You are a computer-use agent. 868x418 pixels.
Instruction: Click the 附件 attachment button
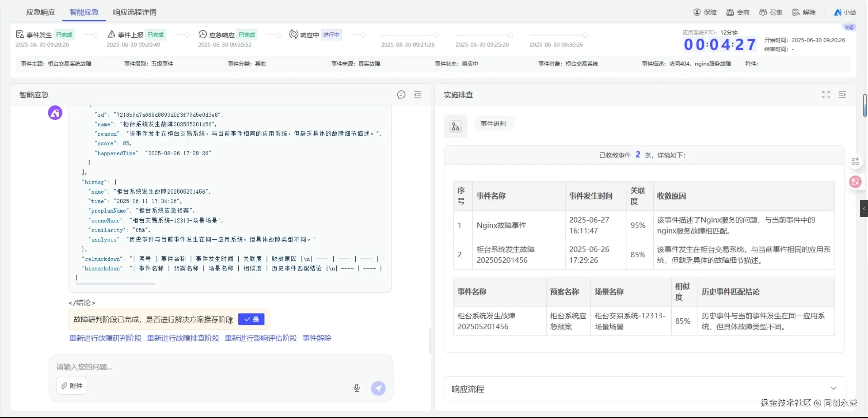(72, 386)
